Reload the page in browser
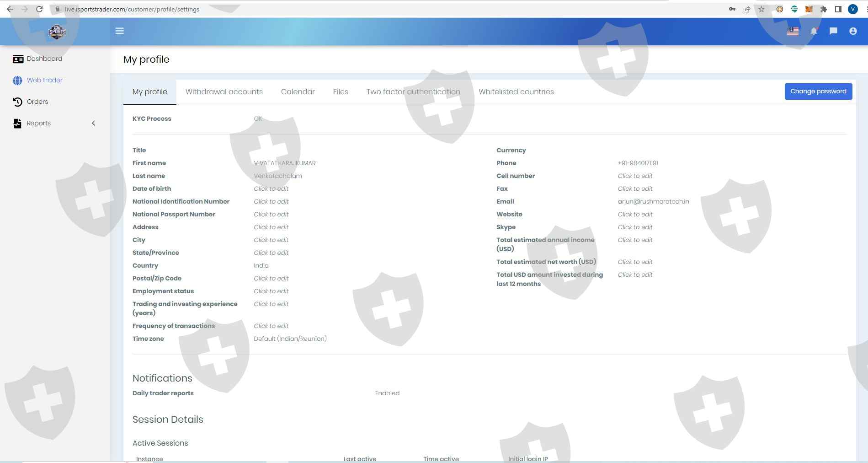The image size is (868, 463). click(39, 9)
